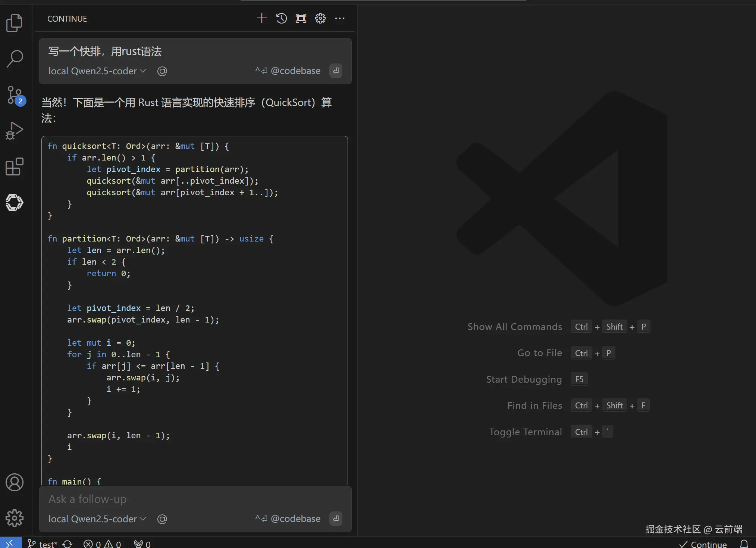Open the Run and Debug view

click(15, 131)
